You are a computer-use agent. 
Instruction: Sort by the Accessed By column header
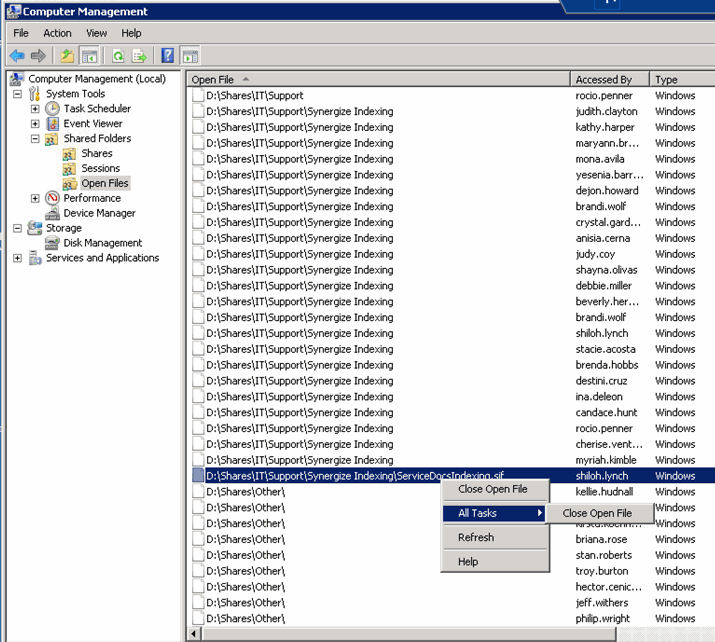pos(610,79)
